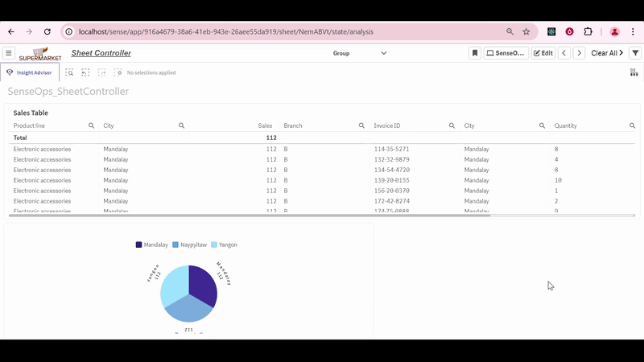
Task: Search in the Invoice ID column
Action: [452, 125]
